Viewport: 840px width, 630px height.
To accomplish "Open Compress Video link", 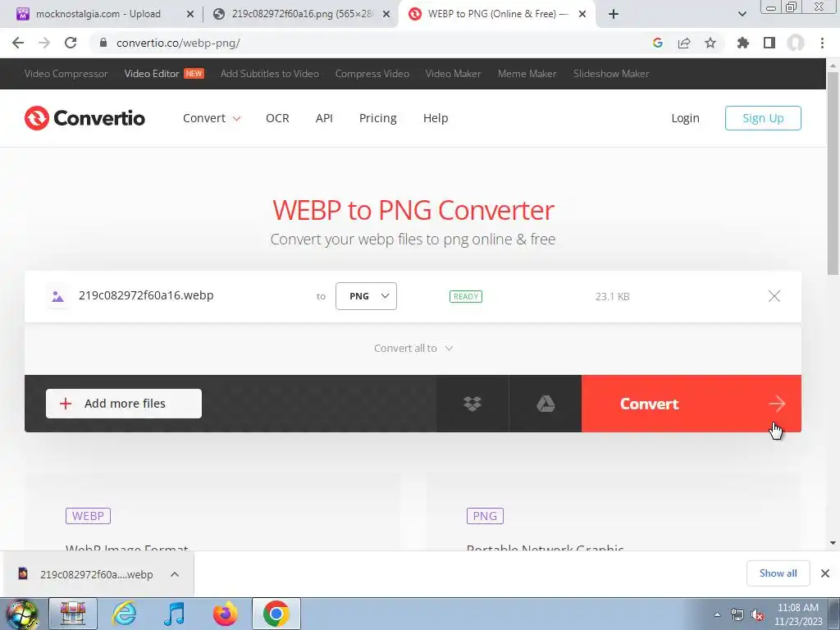I will (x=372, y=74).
